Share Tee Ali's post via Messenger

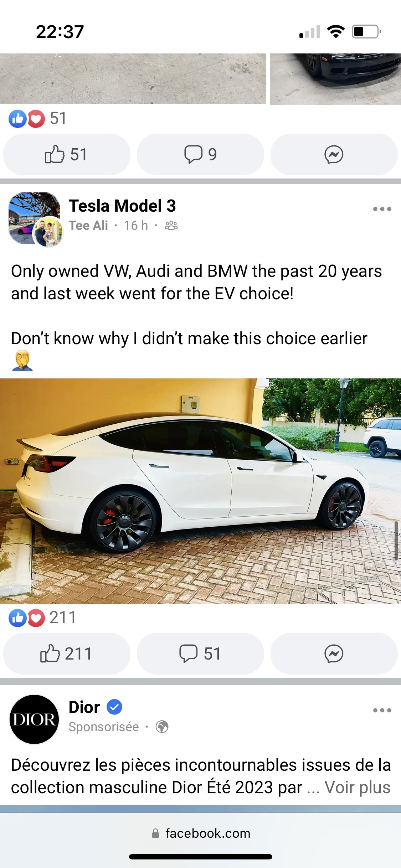[334, 653]
